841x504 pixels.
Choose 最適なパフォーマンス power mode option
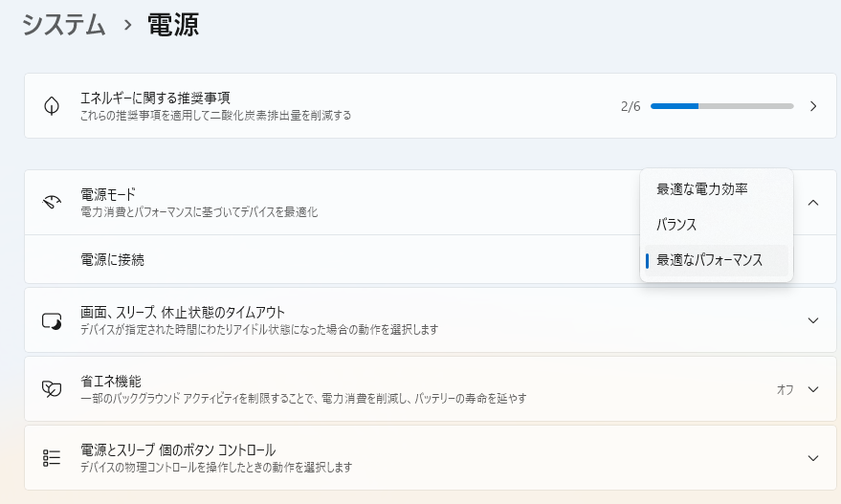709,260
